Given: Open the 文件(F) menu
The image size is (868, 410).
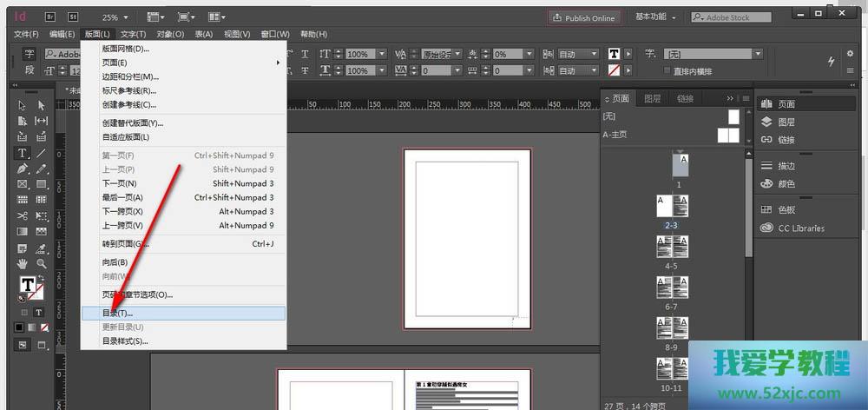Looking at the screenshot, I should [x=26, y=34].
